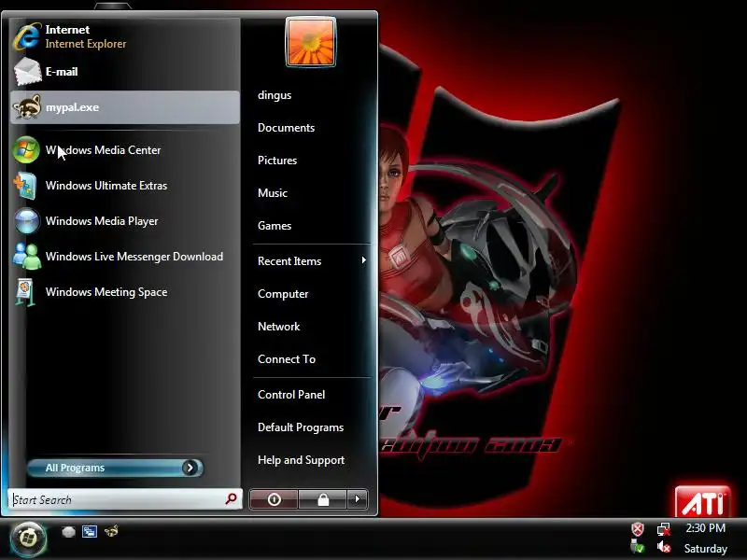Launch the E-mail program shortcut
Screen dimensions: 747x560
point(124,72)
